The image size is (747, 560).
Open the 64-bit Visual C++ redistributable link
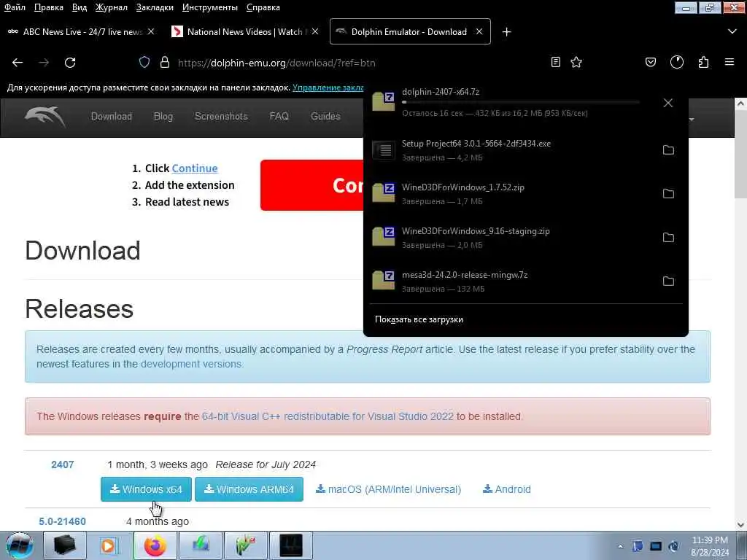(x=328, y=416)
